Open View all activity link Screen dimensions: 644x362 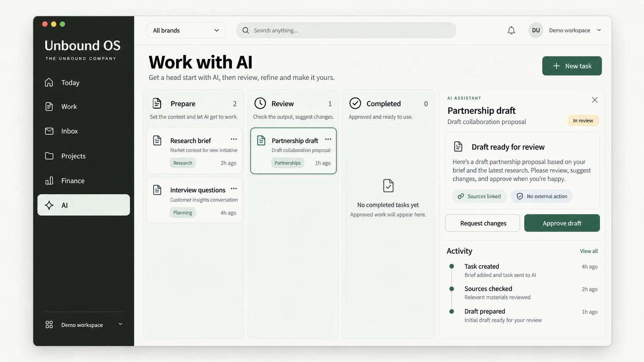(589, 251)
